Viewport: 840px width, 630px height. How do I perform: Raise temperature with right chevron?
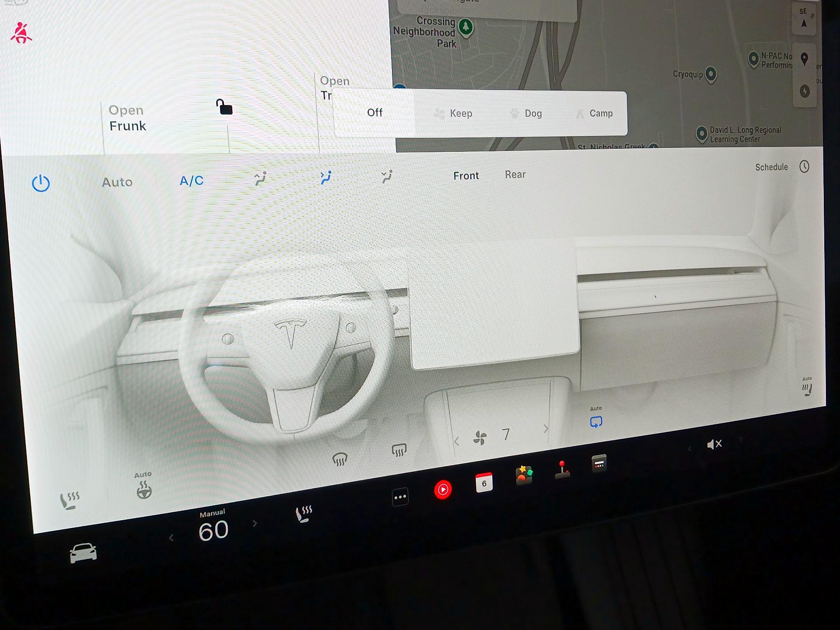[x=255, y=523]
